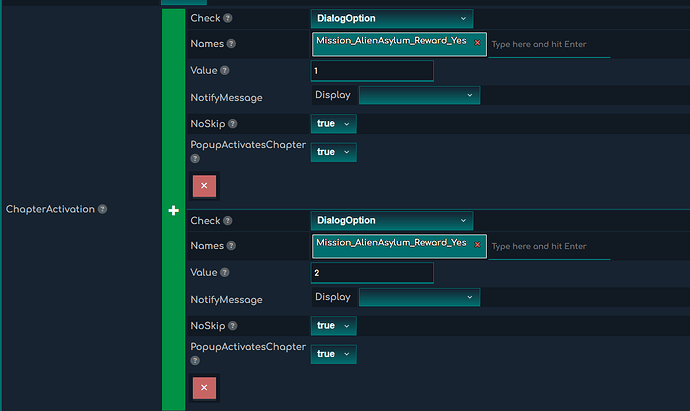Open help icon beside ChapterActivation label
The image size is (690, 411).
pos(102,209)
